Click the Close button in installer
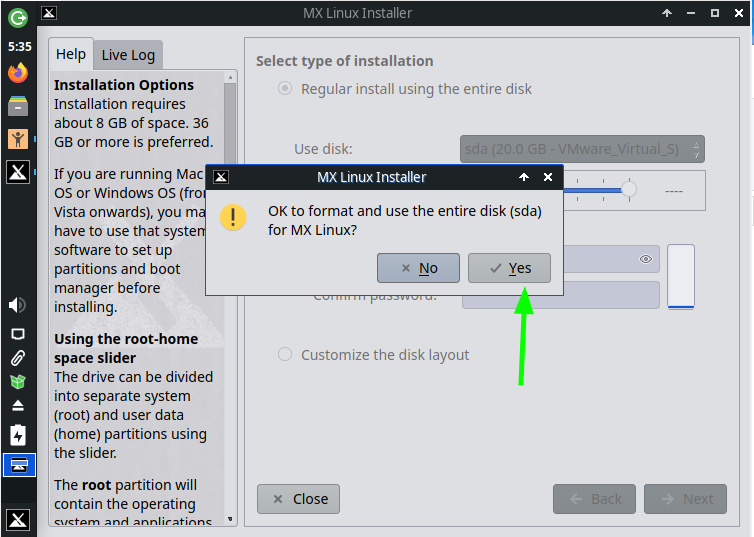Viewport: 754px width, 537px height. 299,499
